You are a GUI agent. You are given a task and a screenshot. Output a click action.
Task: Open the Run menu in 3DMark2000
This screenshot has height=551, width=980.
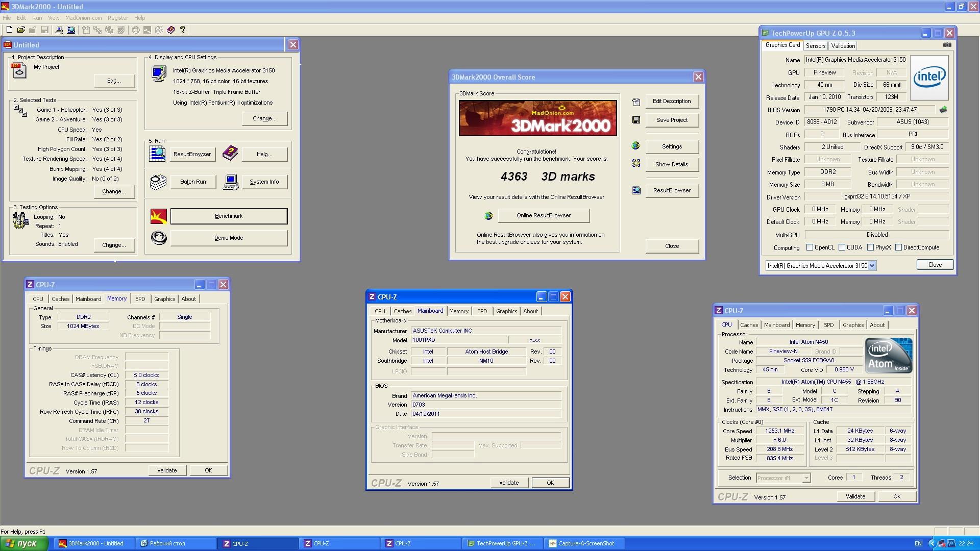tap(37, 18)
